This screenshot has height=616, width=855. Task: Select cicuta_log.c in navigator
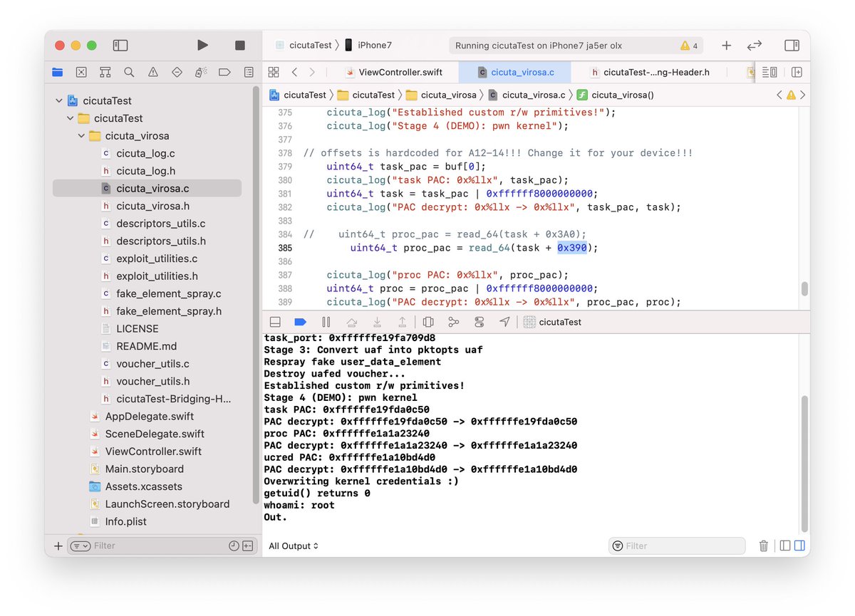[147, 153]
